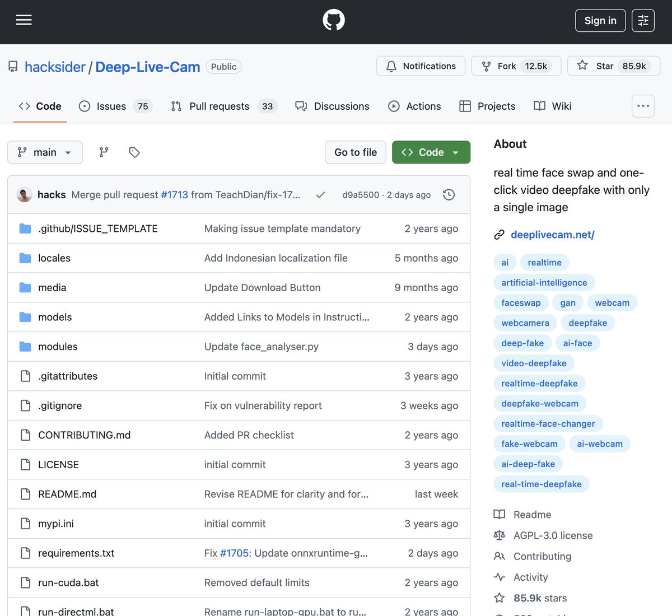Image resolution: width=672 pixels, height=616 pixels.
Task: Open 'Add Indonesian localization file' commit message
Action: click(x=276, y=258)
